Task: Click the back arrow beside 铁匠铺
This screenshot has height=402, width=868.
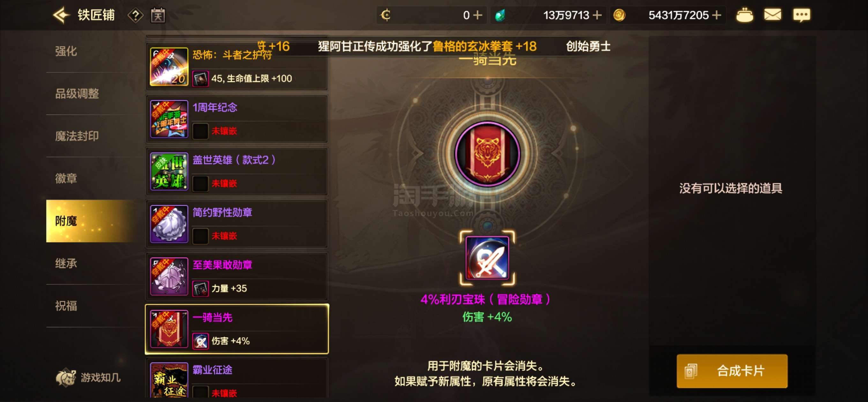Action: tap(61, 15)
